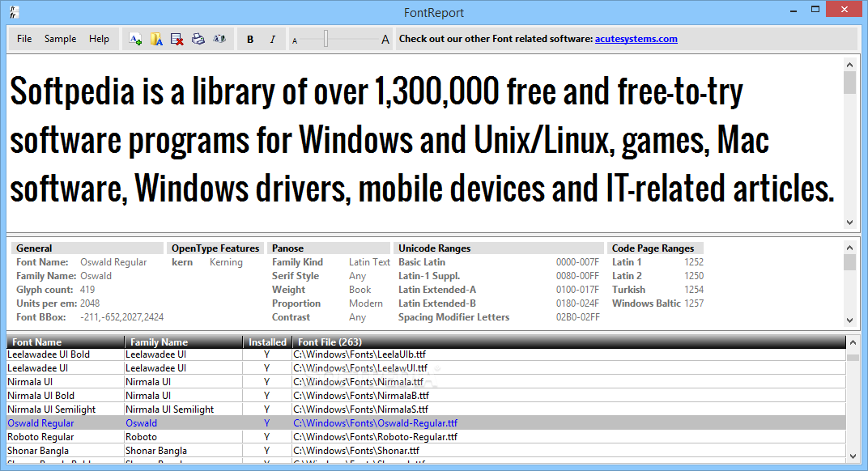The image size is (868, 471).
Task: Click the remove fonts from list icon
Action: tap(177, 39)
